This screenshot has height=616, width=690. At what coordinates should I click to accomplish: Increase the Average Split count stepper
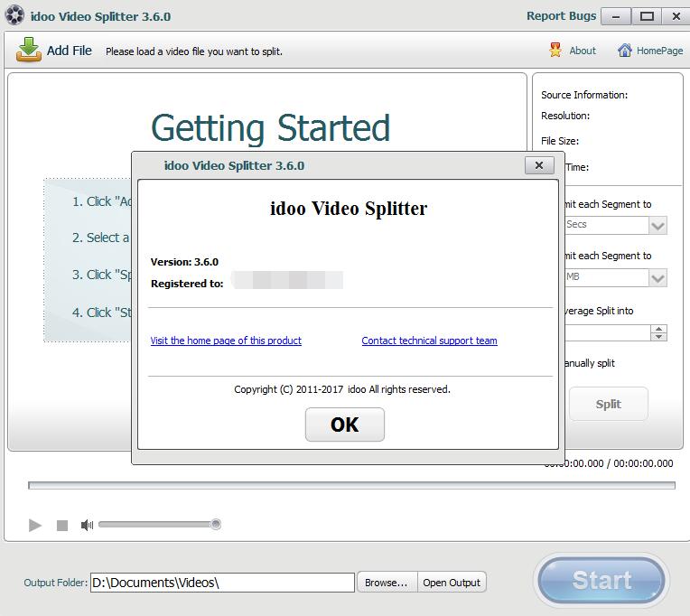coord(659,329)
